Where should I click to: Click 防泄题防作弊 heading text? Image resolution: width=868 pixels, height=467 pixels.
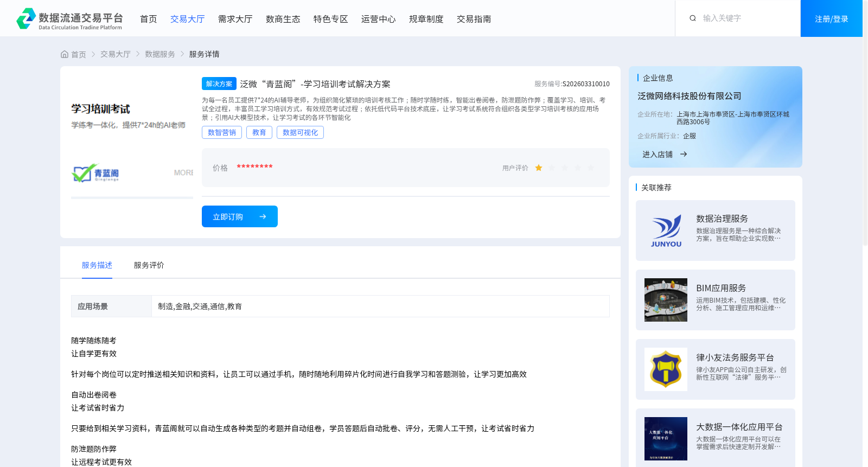94,449
